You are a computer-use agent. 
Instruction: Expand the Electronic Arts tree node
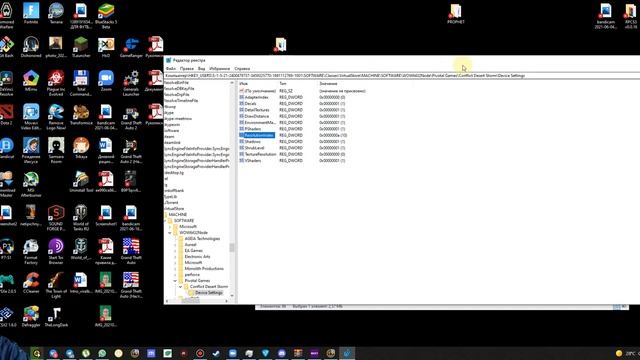(175, 257)
